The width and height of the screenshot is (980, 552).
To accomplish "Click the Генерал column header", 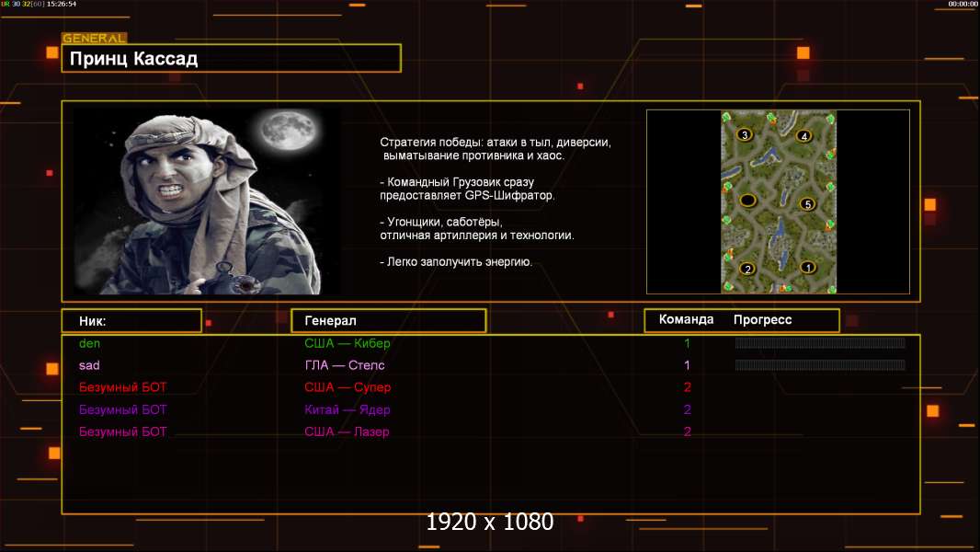I will 388,321.
